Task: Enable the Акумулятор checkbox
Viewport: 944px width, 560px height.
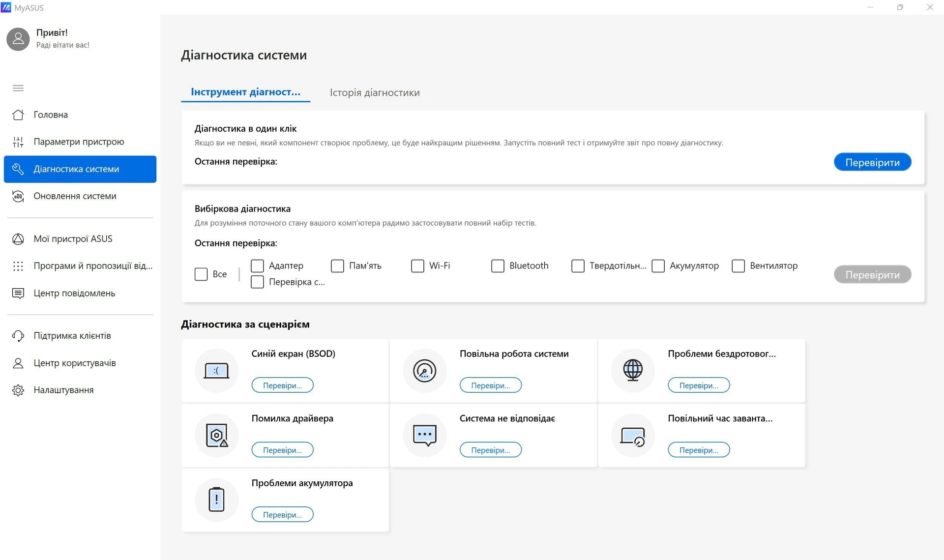Action: (x=658, y=265)
